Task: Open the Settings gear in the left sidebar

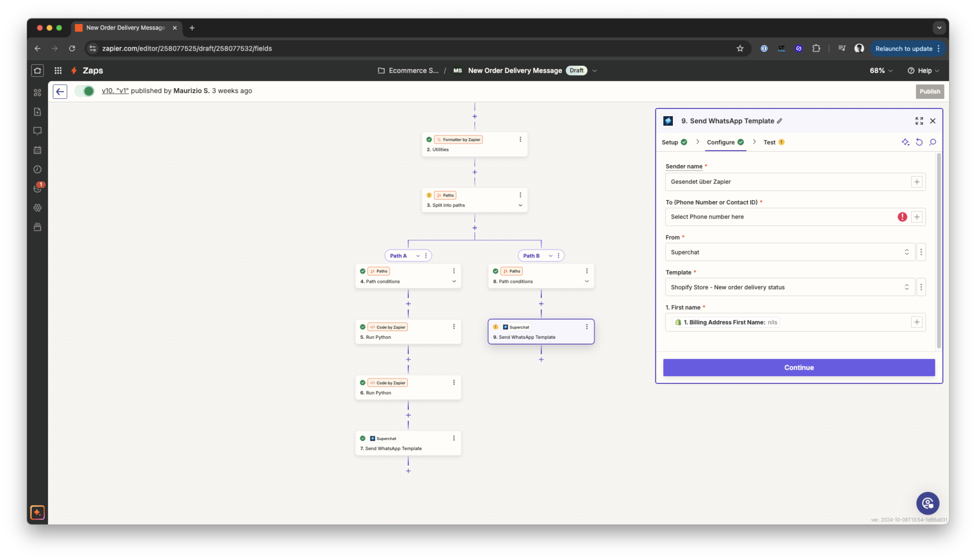Action: (x=37, y=208)
